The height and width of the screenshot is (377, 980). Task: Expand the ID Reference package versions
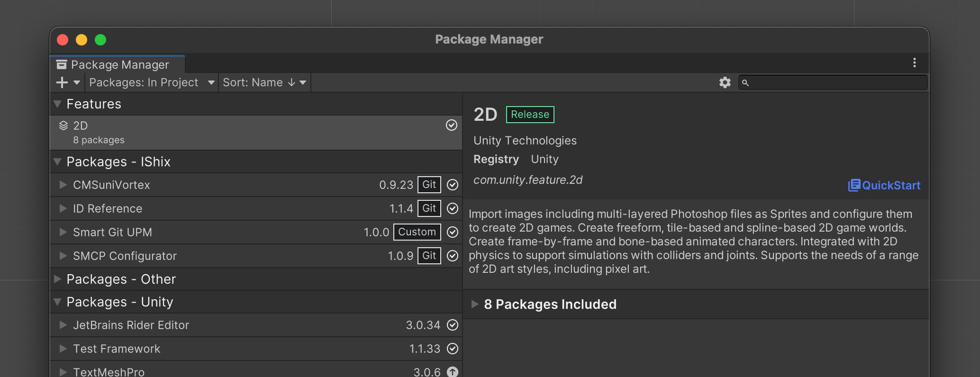(63, 208)
